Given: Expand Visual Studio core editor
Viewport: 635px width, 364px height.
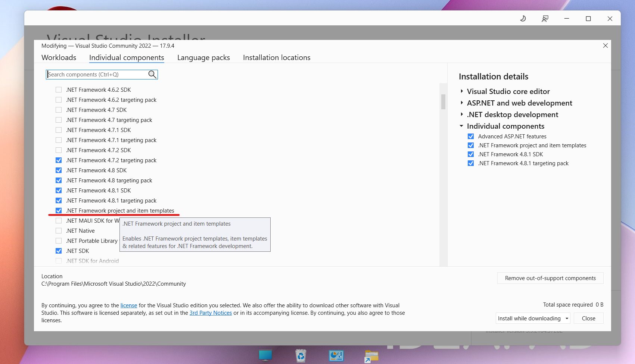Looking at the screenshot, I should click(x=462, y=91).
